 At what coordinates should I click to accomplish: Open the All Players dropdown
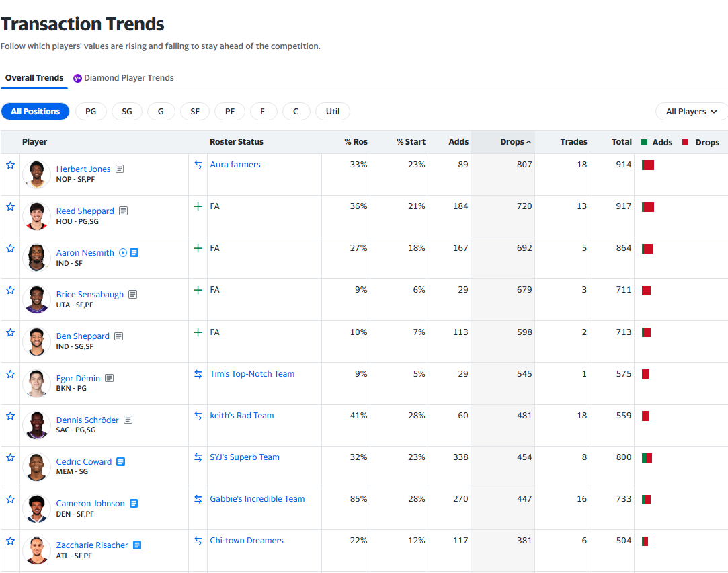691,112
